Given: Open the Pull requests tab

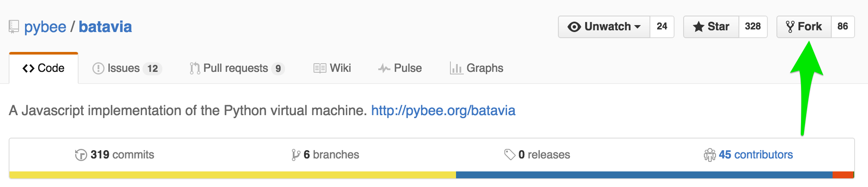Looking at the screenshot, I should click(x=237, y=68).
